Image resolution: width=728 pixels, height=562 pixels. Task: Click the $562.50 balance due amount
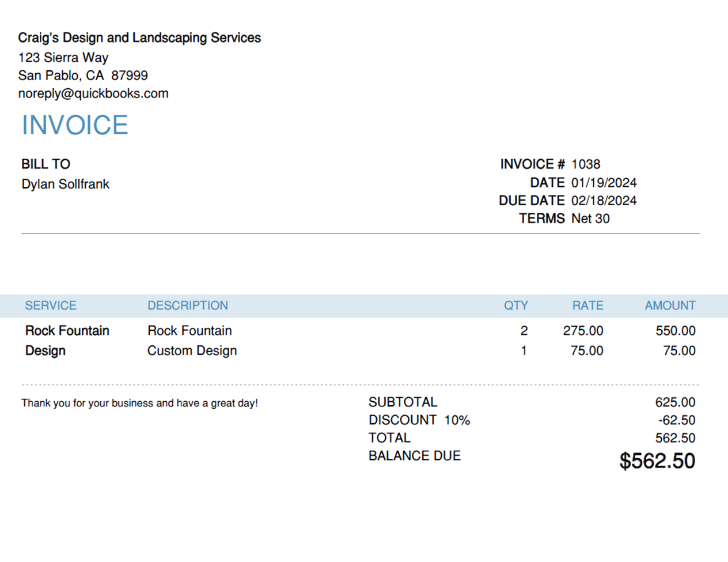[x=657, y=461]
